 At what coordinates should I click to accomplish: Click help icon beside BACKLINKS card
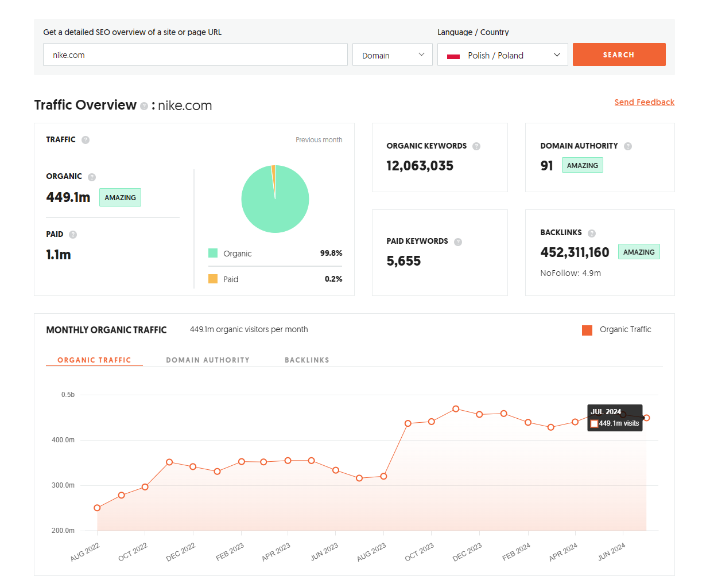click(592, 233)
